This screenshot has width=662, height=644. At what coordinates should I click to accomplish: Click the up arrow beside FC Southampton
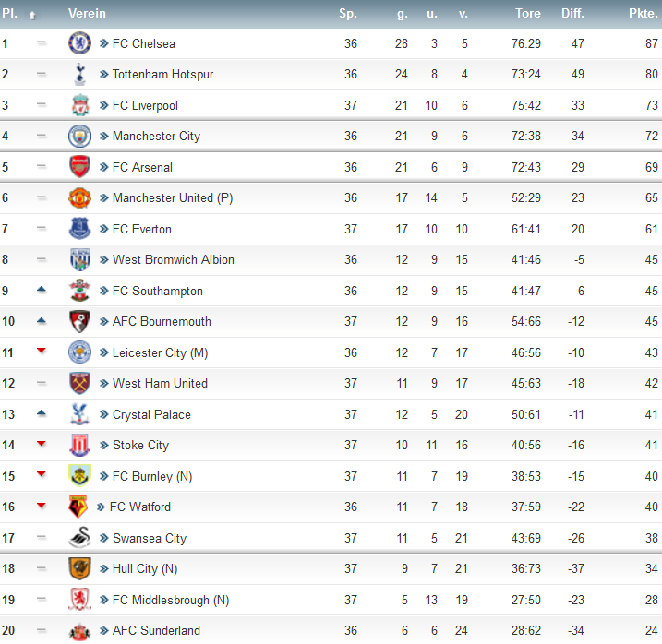[41, 290]
